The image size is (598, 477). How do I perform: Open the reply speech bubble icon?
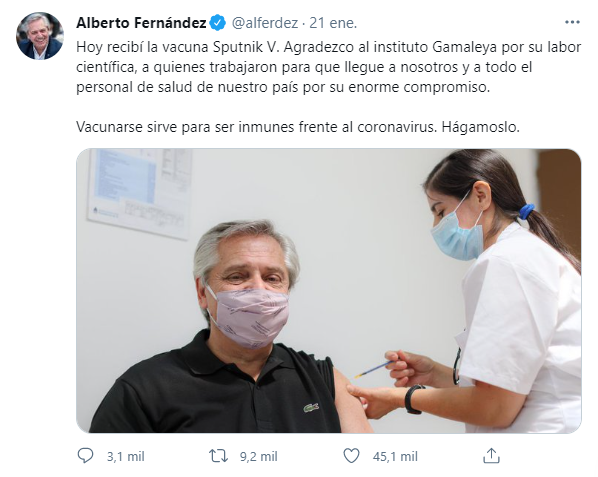coord(85,456)
